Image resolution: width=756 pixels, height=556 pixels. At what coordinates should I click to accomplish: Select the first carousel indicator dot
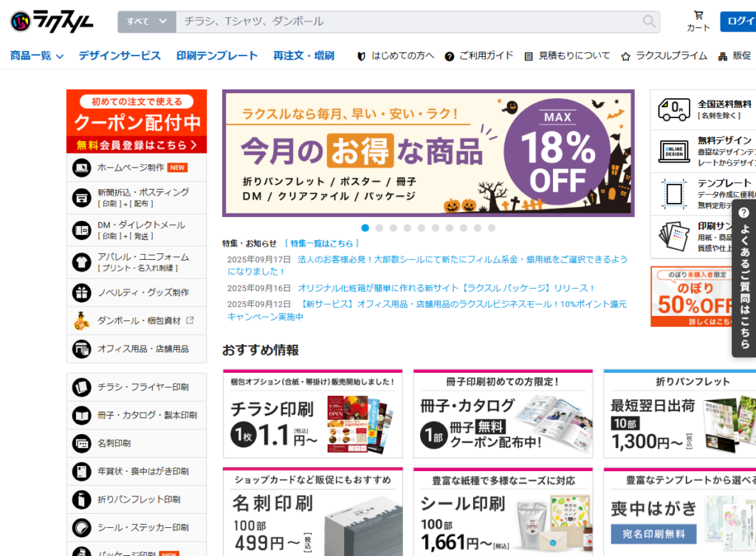tap(365, 228)
